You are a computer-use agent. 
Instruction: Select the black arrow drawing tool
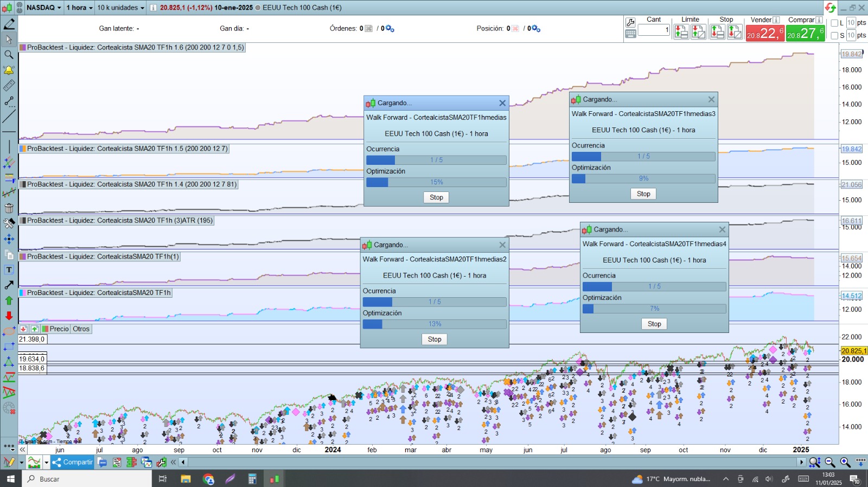(9, 285)
